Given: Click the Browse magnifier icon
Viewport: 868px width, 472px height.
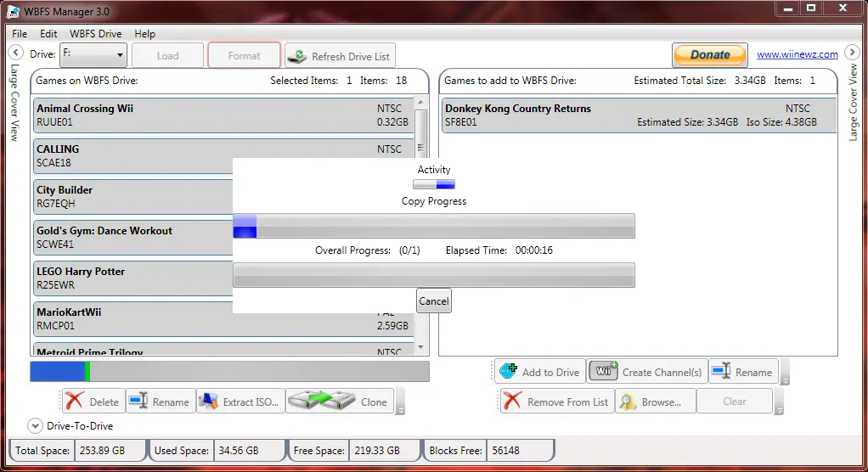Looking at the screenshot, I should 628,402.
